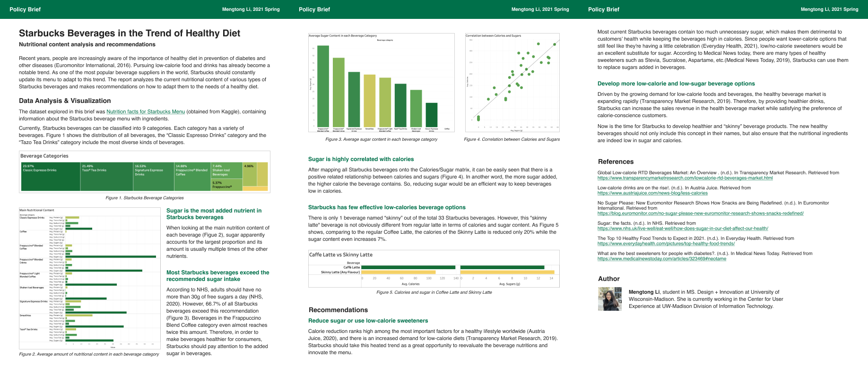Select the 21.49% Tazo Tea Drinks treemap block

pos(106,177)
